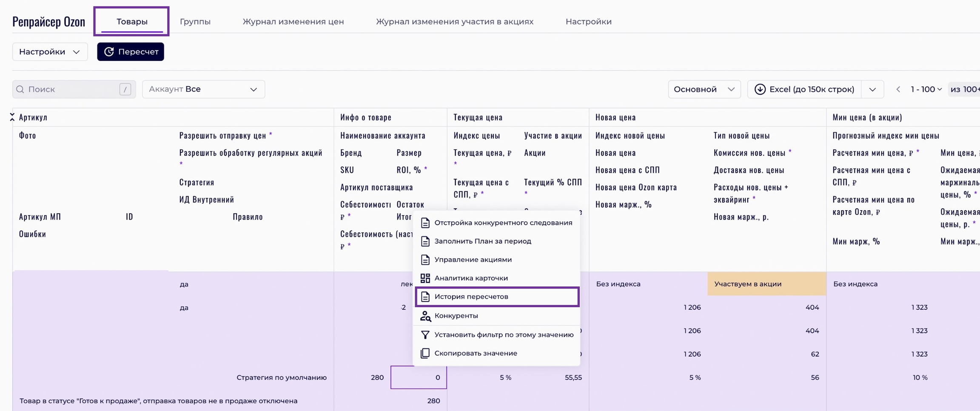The width and height of the screenshot is (980, 411).
Task: Click the Конкуренты person-search icon
Action: coord(425,316)
